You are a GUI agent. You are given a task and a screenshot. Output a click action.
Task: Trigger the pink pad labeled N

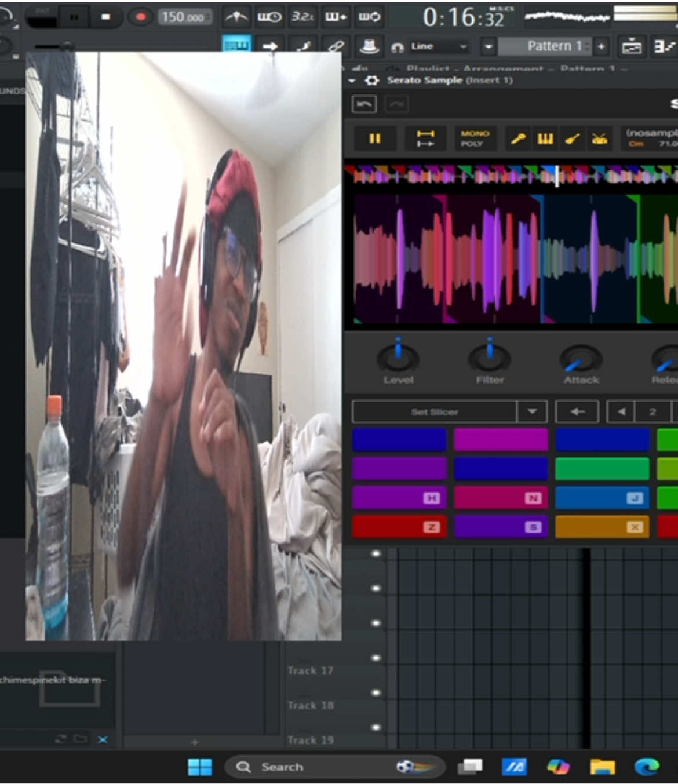(x=501, y=498)
